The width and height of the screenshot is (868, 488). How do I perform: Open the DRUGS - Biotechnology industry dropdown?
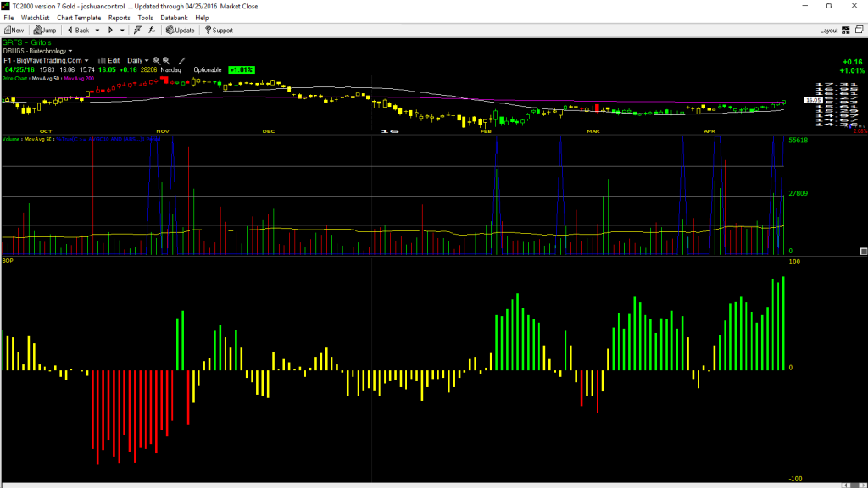[37, 51]
